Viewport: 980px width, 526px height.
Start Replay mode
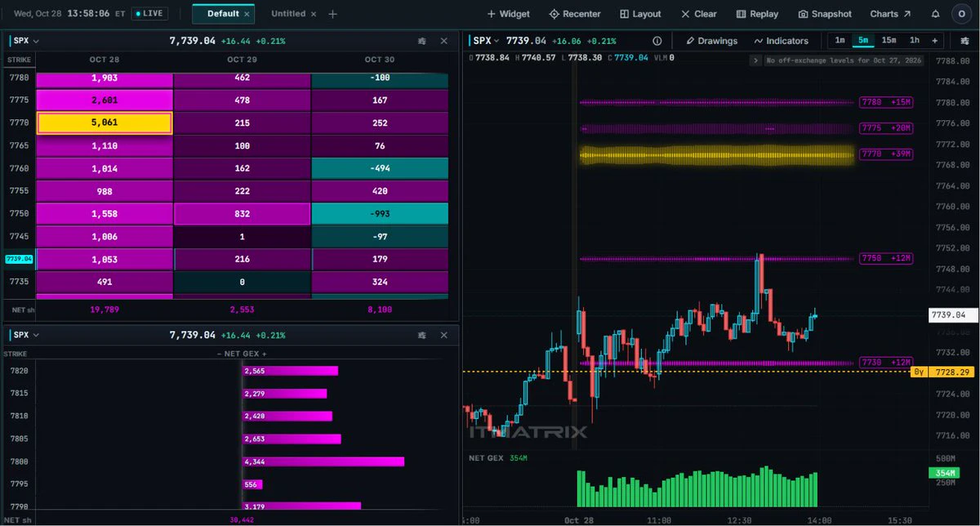(757, 14)
